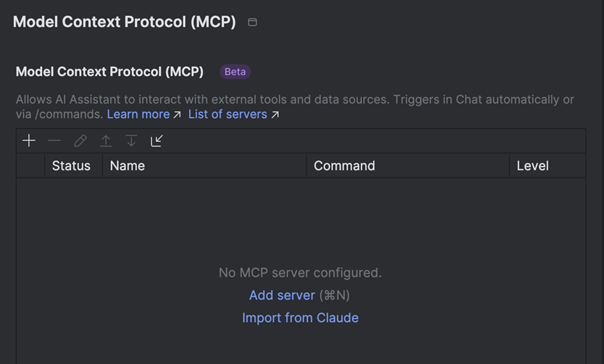The image size is (604, 364).
Task: Click the purple Beta badge
Action: tap(235, 72)
